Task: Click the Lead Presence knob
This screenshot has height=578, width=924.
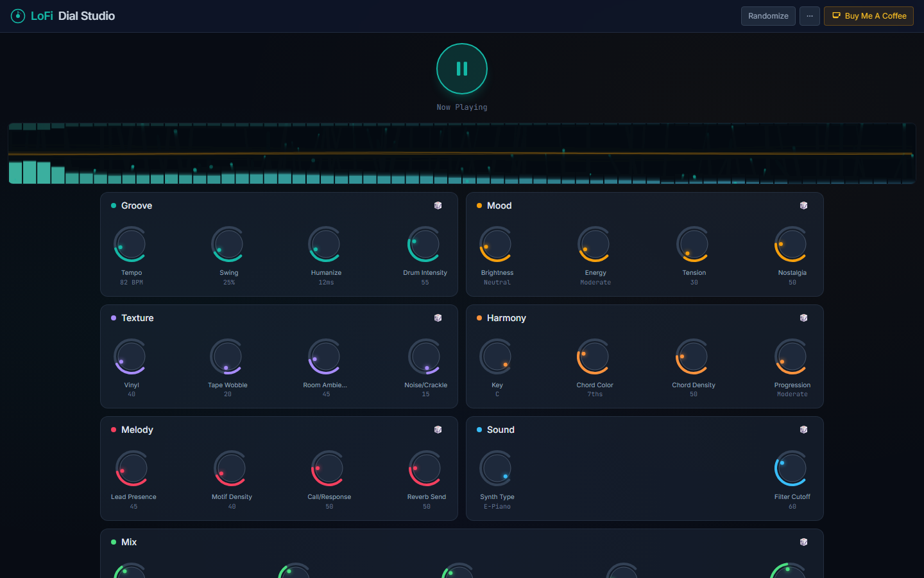Action: [133, 468]
